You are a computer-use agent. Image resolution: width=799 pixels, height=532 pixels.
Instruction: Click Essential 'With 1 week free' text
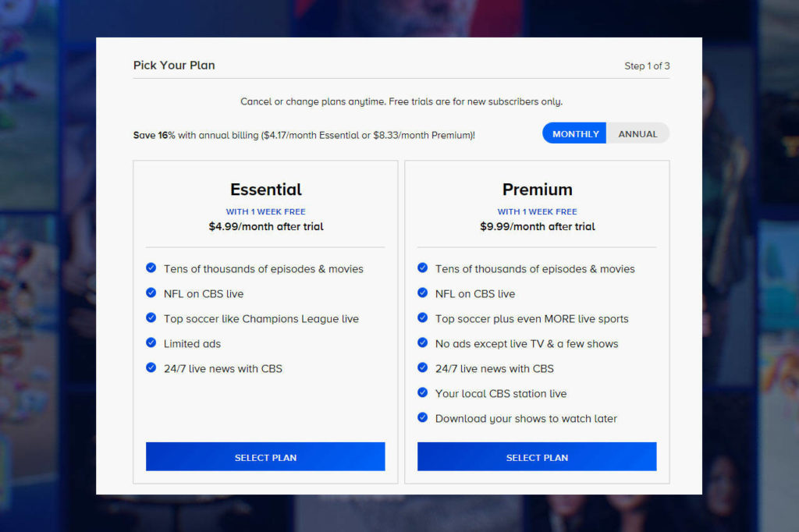coord(265,211)
